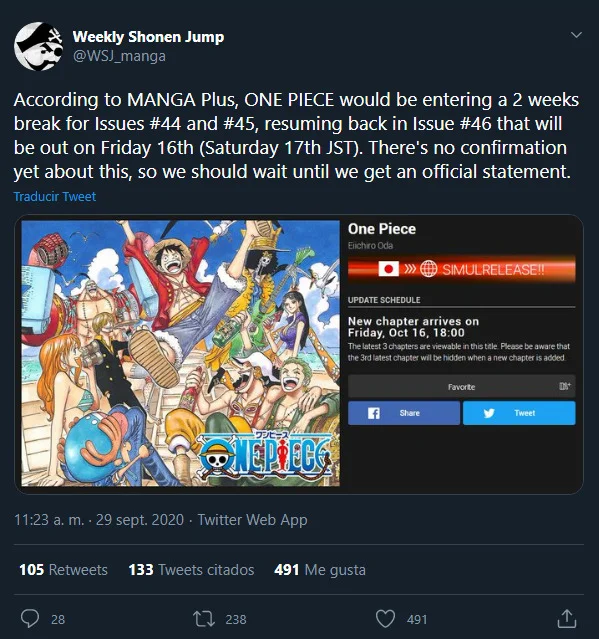View the 133 Tweets citados list
The image size is (599, 639).
pyautogui.click(x=191, y=569)
